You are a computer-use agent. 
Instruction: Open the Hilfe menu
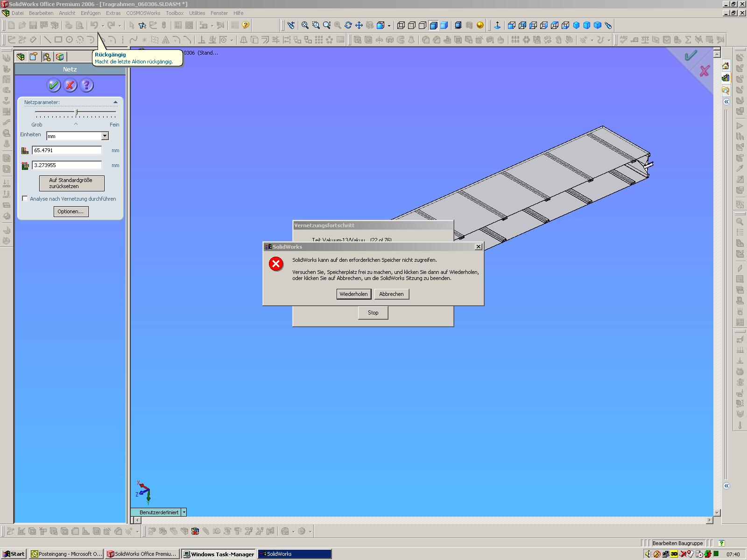(238, 13)
